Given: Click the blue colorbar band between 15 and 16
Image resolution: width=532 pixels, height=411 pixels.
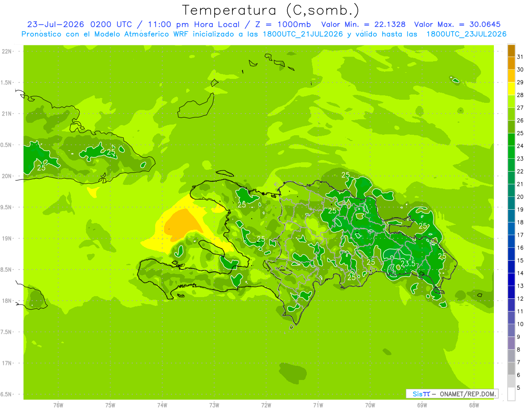Looking at the screenshot, I should (511, 254).
